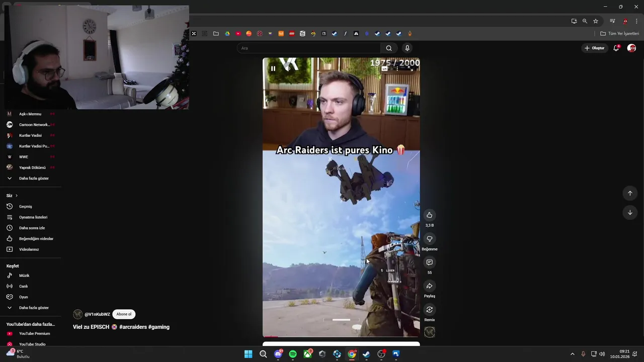This screenshot has height=362, width=644.
Task: Open the @V1nKubWZ channel link
Action: click(97, 314)
